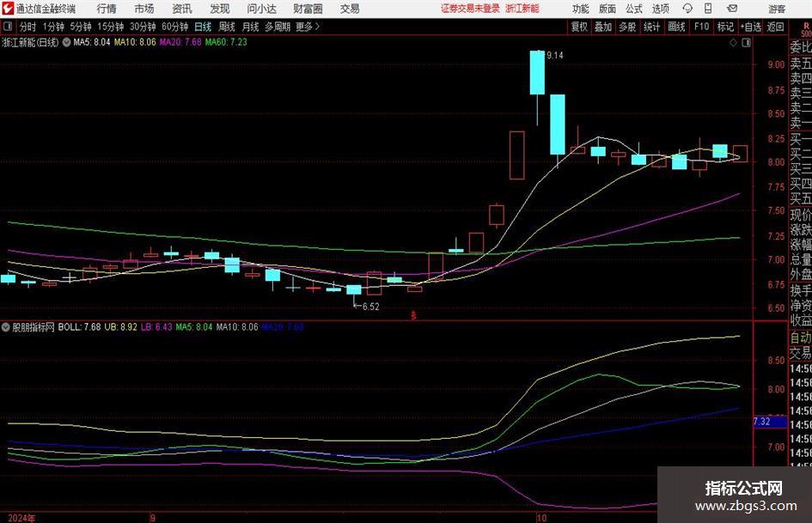
Task: Click green MA60: 7.23 label
Action: click(x=226, y=42)
